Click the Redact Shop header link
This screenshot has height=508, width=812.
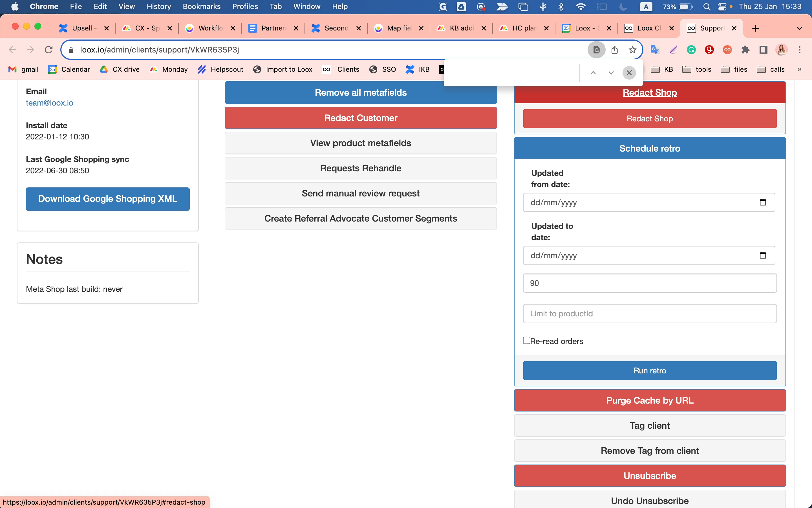coord(650,93)
